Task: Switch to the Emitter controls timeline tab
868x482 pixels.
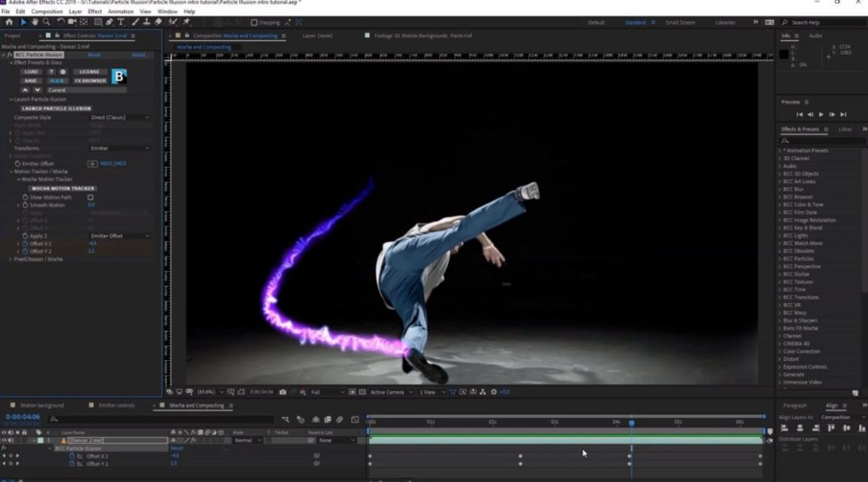Action: (116, 405)
